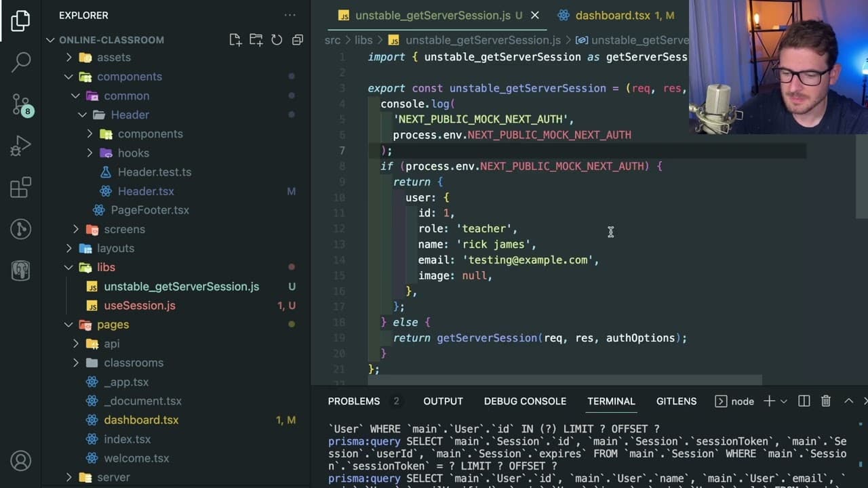Viewport: 868px width, 488px height.
Task: Collapse all folders in Explorer
Action: (x=297, y=40)
